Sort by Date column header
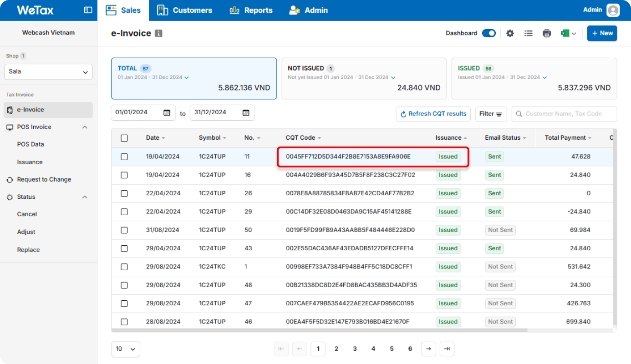 [155, 138]
